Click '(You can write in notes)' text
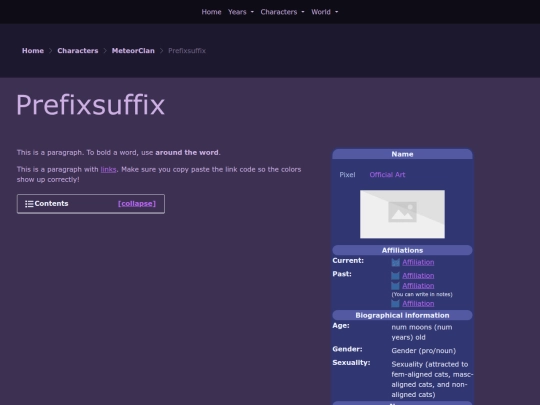 [422, 294]
